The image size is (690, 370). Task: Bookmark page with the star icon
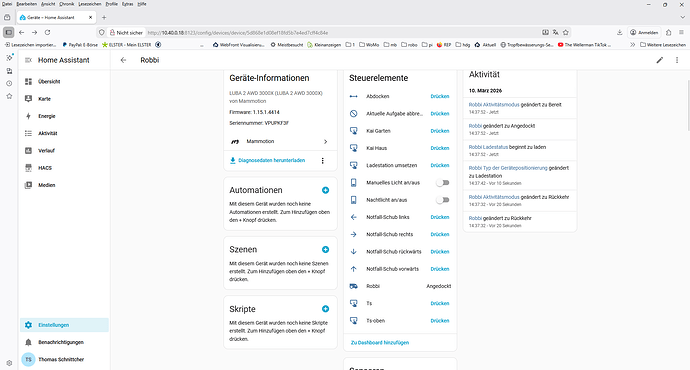pos(566,33)
